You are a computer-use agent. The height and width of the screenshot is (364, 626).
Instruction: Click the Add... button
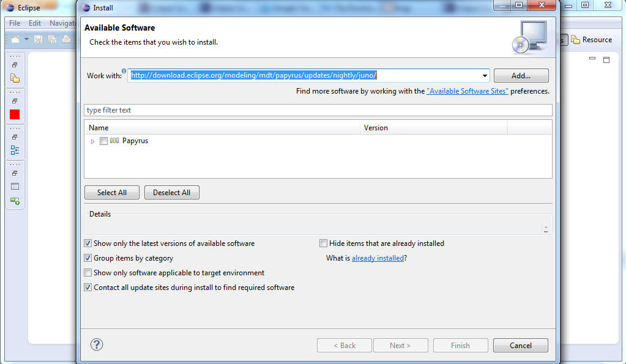tap(521, 76)
